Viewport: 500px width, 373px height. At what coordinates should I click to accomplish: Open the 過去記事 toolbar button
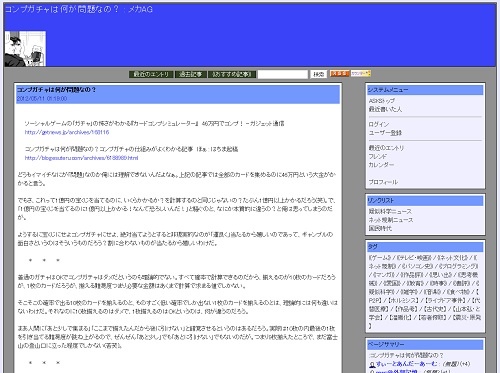click(191, 74)
